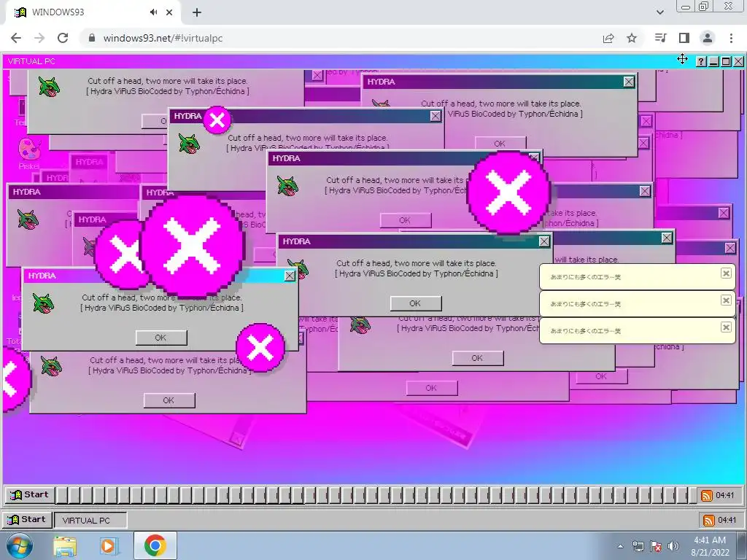Open the outer Windows93 Start menu
This screenshot has height=560, width=747.
(27, 519)
